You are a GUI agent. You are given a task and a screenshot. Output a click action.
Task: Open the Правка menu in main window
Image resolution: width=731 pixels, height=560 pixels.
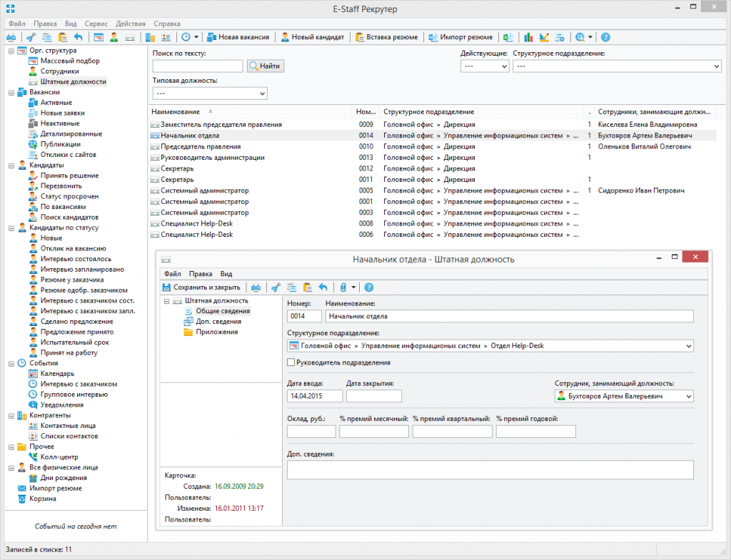point(45,24)
